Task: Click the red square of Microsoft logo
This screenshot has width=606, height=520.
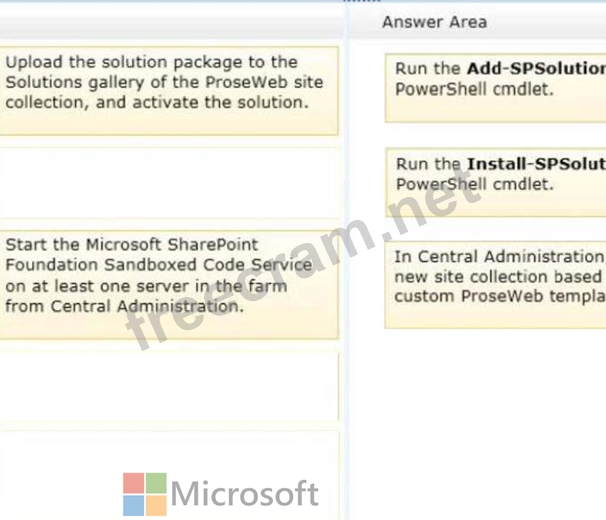Action: coord(134,483)
